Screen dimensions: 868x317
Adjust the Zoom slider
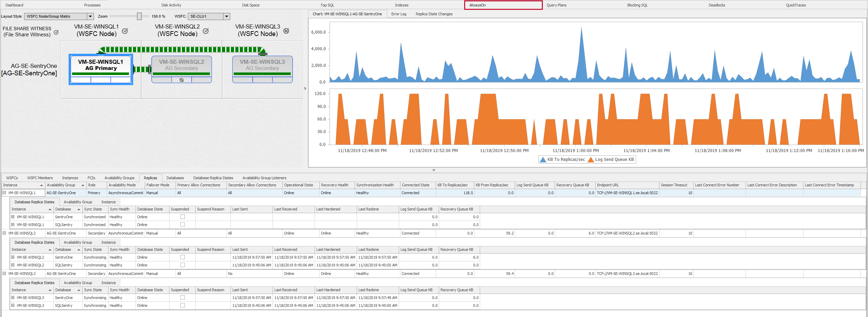point(139,16)
